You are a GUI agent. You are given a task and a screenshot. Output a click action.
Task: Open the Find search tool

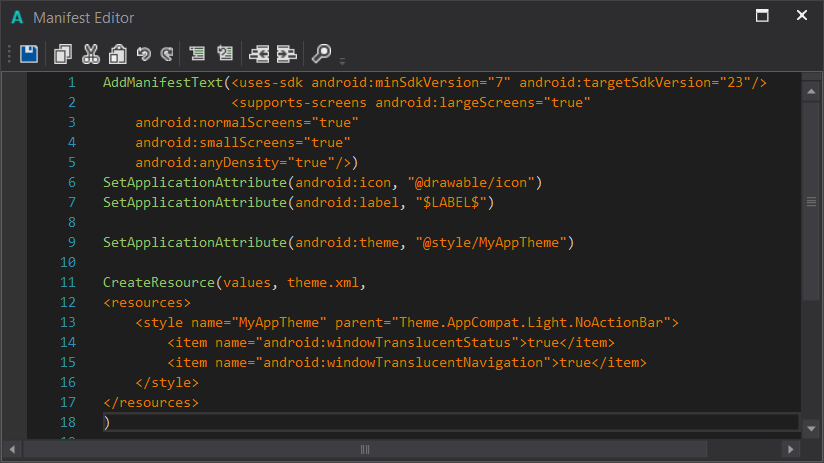click(322, 54)
